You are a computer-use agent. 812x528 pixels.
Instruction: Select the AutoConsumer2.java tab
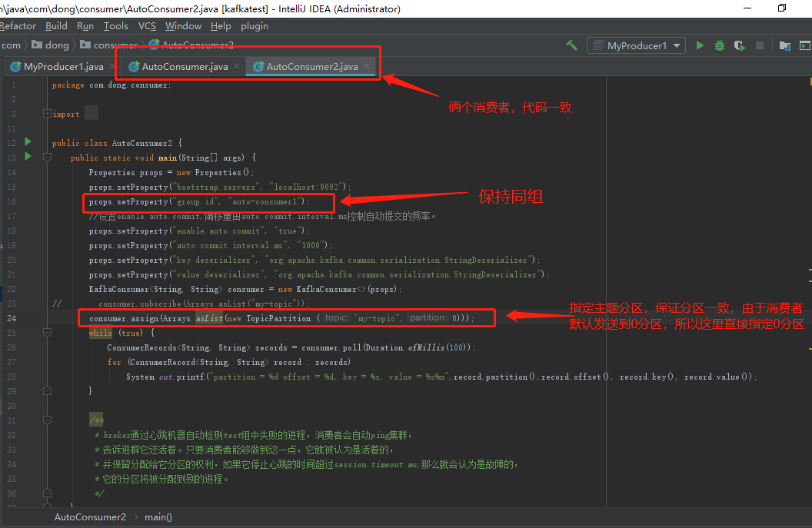tap(311, 66)
